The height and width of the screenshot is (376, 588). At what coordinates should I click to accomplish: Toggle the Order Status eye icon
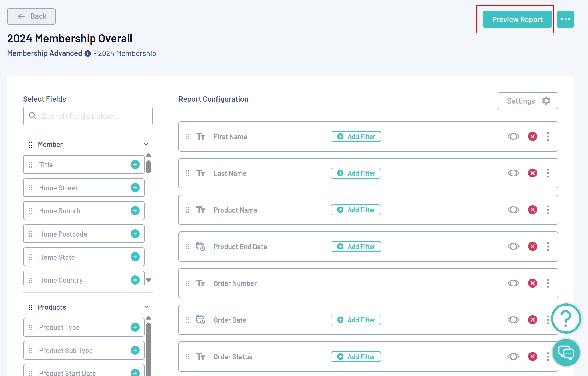(x=513, y=357)
